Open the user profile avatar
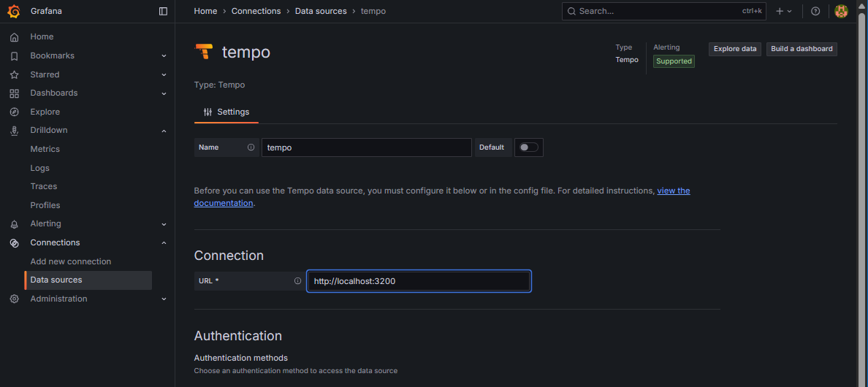The image size is (868, 387). pyautogui.click(x=841, y=11)
